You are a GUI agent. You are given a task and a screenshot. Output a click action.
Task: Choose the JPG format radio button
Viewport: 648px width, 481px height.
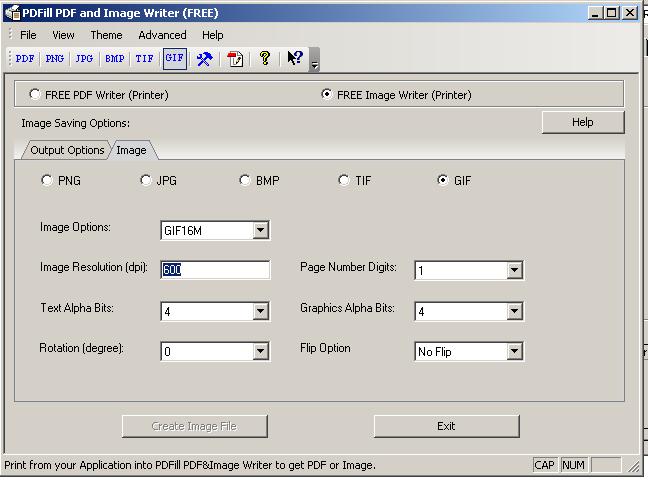pos(145,180)
